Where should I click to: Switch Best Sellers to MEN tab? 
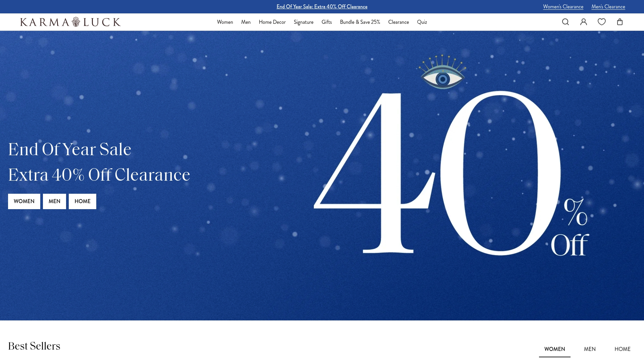pyautogui.click(x=590, y=349)
